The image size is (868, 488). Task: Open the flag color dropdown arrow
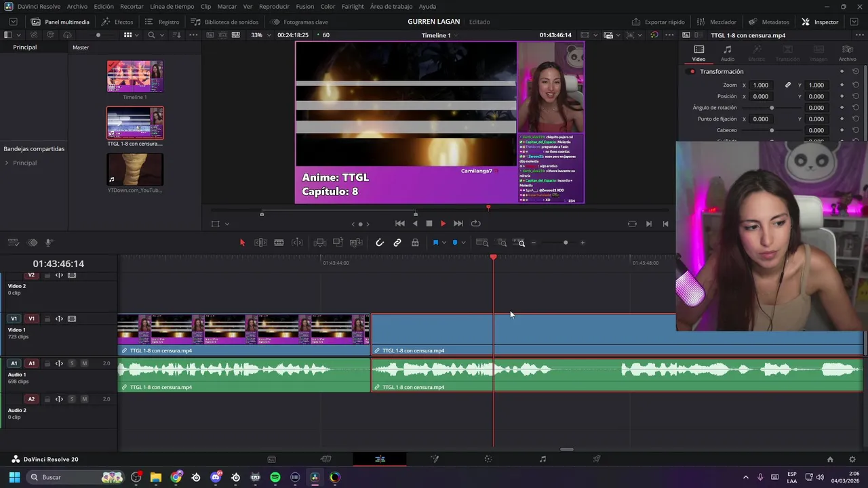444,243
